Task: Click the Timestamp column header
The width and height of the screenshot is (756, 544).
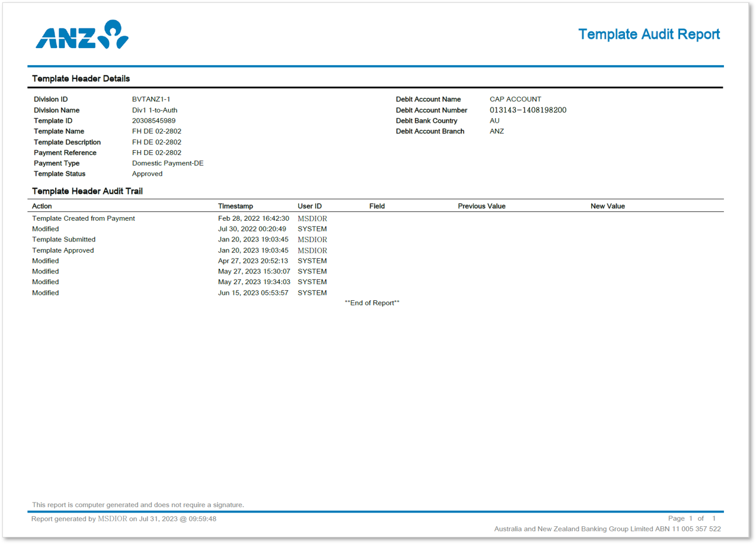Action: (x=235, y=206)
